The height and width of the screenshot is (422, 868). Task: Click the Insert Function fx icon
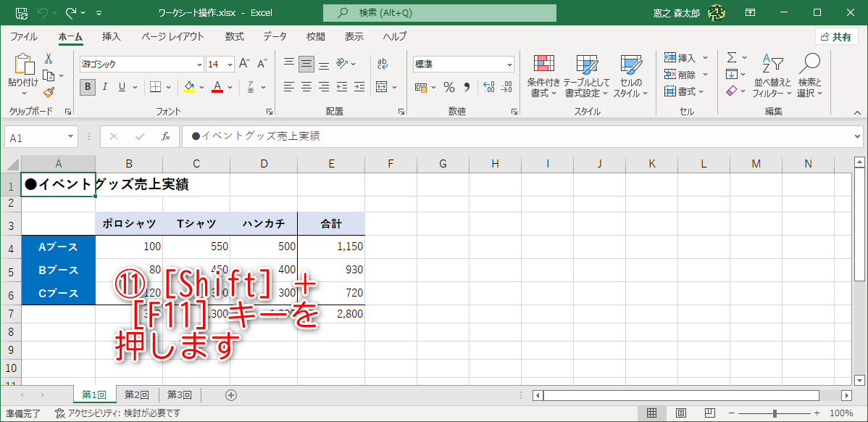click(165, 137)
